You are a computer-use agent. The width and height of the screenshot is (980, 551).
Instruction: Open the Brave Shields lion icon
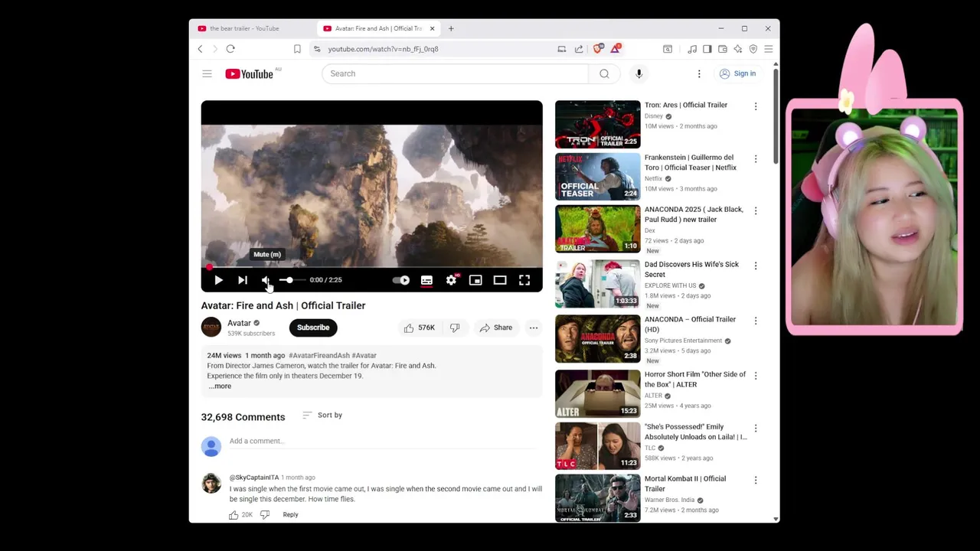(x=598, y=49)
